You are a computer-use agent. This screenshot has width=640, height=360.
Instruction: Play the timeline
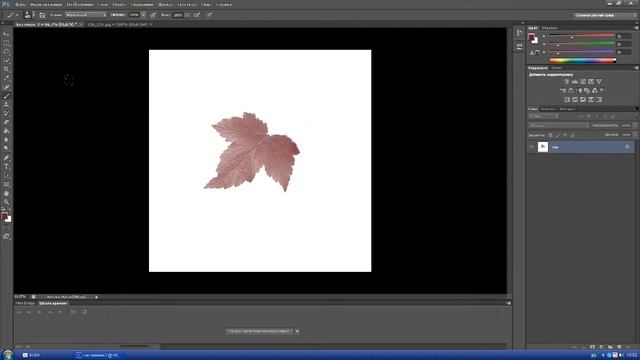point(40,312)
